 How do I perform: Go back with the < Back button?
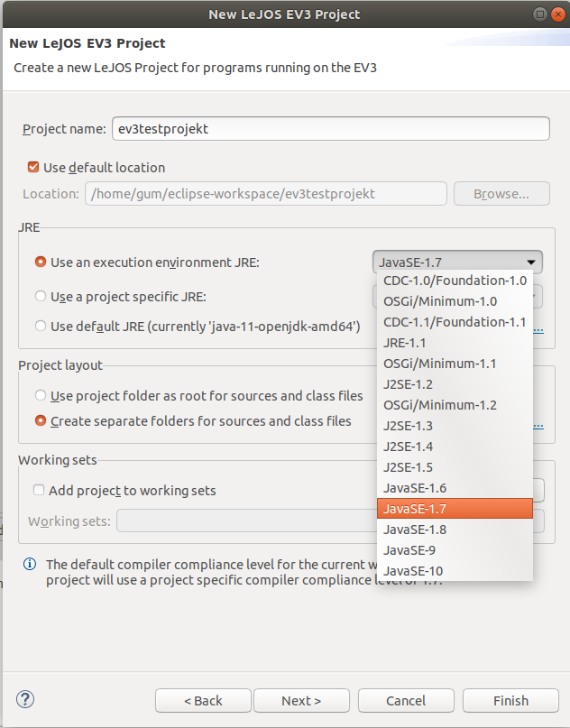click(x=203, y=700)
